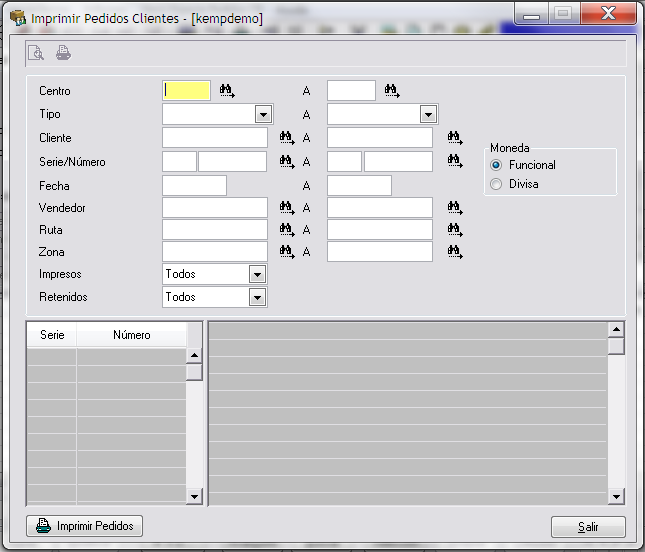Expand the Tipo start dropdown
The image size is (645, 552).
pos(263,114)
